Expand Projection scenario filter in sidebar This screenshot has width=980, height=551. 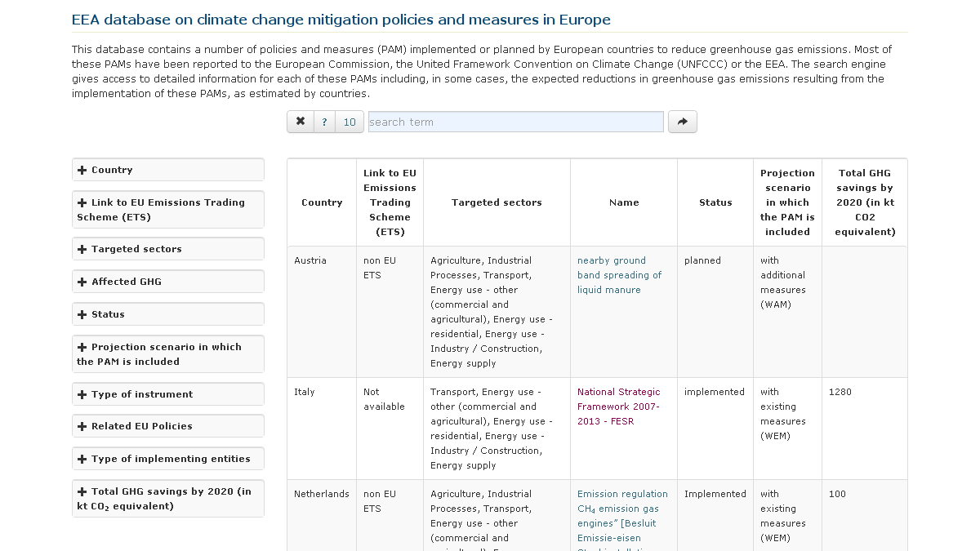coord(167,354)
